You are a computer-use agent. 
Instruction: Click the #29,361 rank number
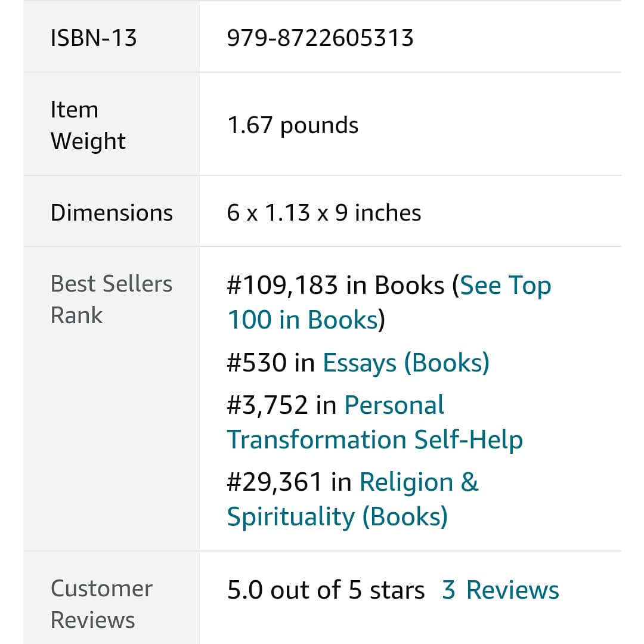pos(275,482)
